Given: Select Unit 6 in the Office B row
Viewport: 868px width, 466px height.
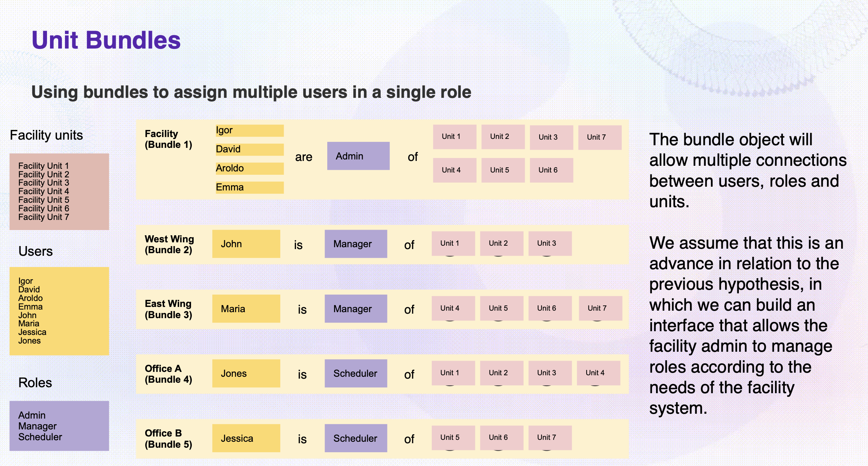Looking at the screenshot, I should (502, 437).
